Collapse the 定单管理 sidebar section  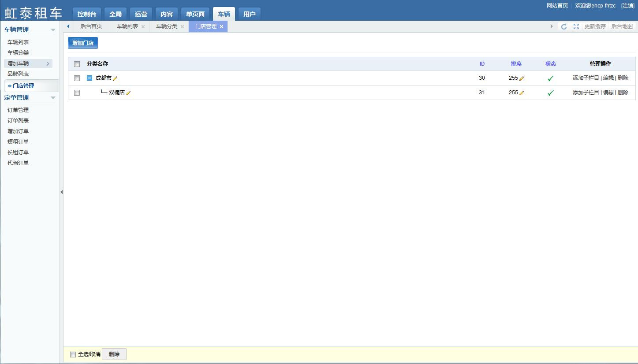(53, 98)
